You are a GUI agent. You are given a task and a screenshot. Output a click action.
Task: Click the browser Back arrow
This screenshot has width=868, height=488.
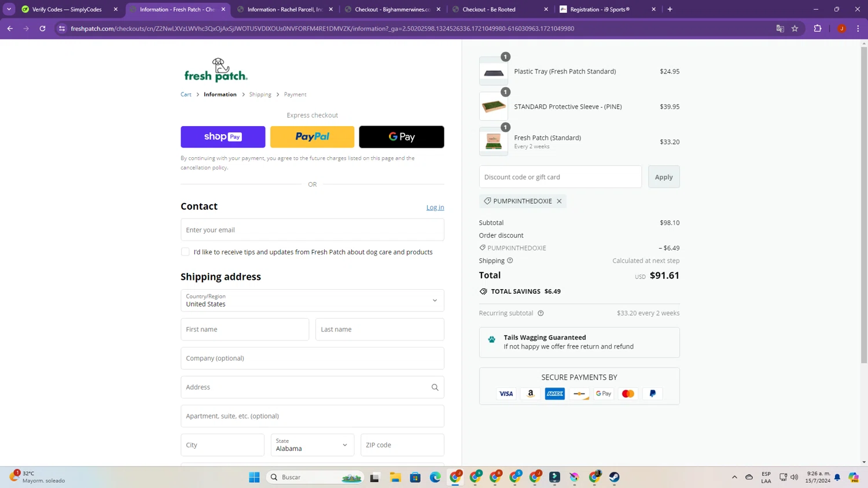pyautogui.click(x=10, y=28)
